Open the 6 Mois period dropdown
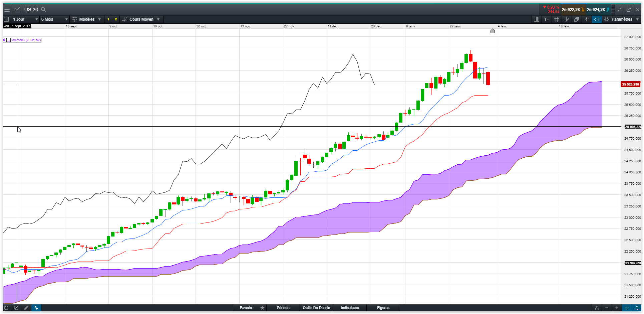This screenshot has width=644, height=314. click(54, 19)
